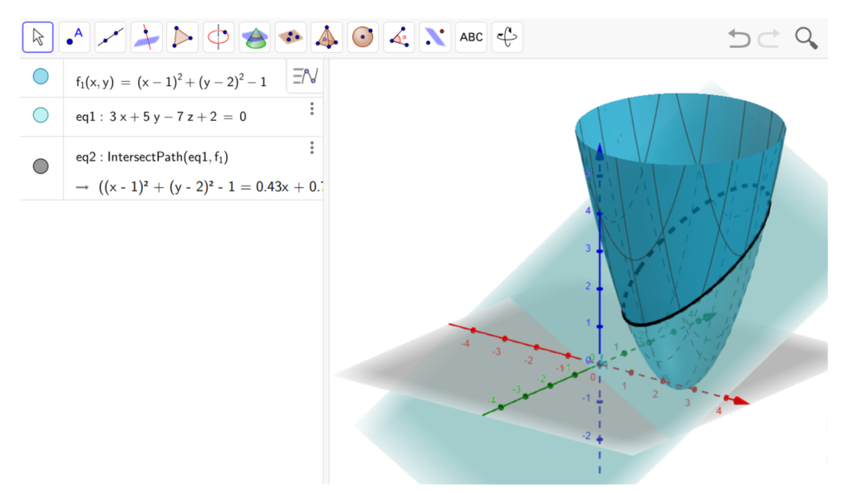The height and width of the screenshot is (493, 868).
Task: Select the ABC Text tool
Action: point(471,37)
